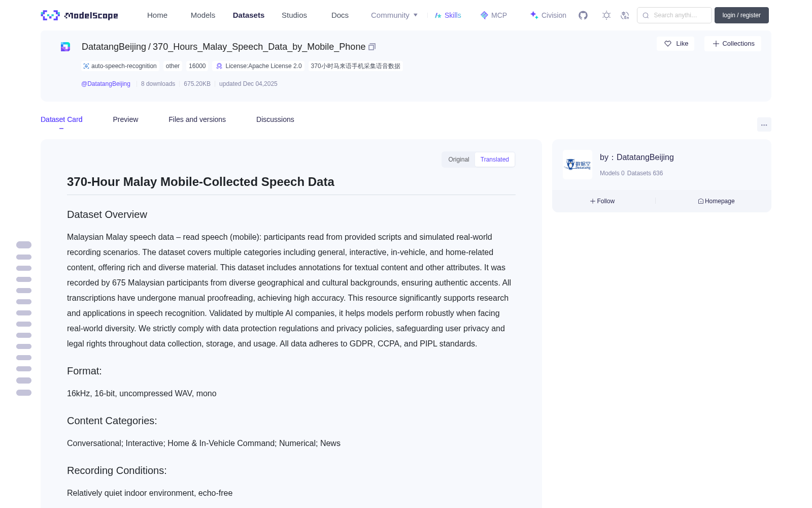The width and height of the screenshot is (812, 508).
Task: Add the dataset to Collections
Action: point(733,44)
